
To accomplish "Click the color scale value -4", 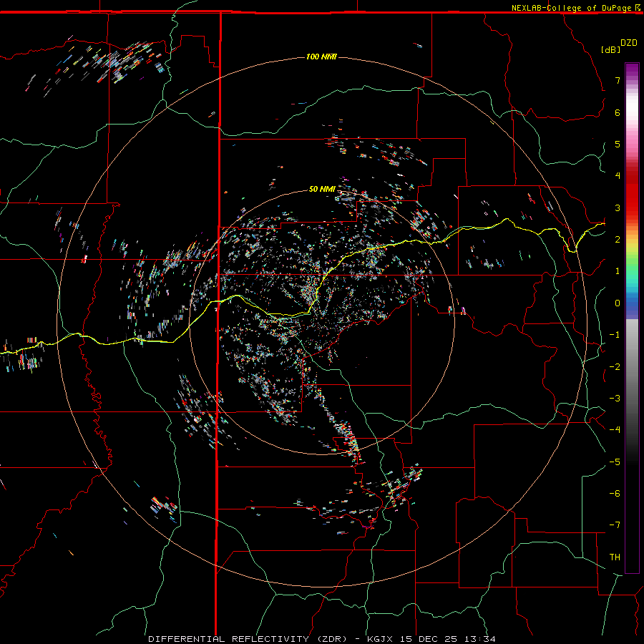I will [615, 430].
